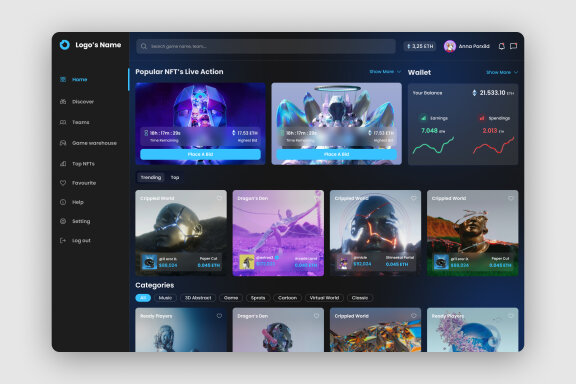Click the creator avatar on the red-cracked helmet card

[x=344, y=262]
